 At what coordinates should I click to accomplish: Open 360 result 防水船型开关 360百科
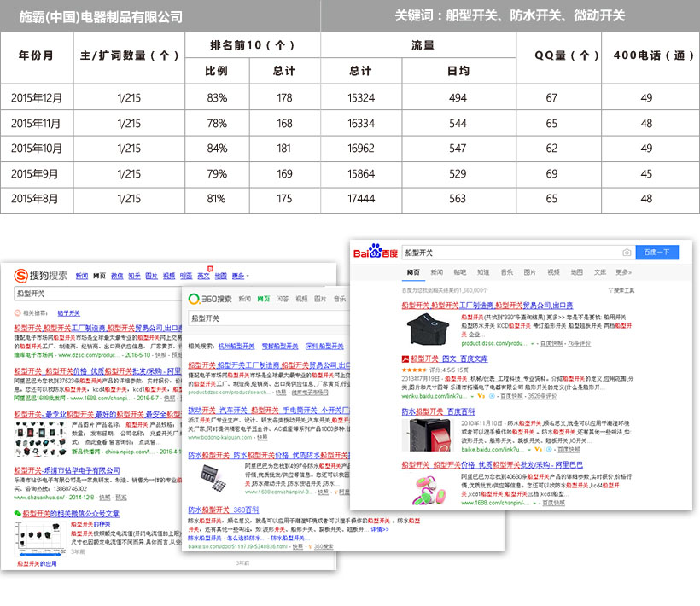[223, 510]
